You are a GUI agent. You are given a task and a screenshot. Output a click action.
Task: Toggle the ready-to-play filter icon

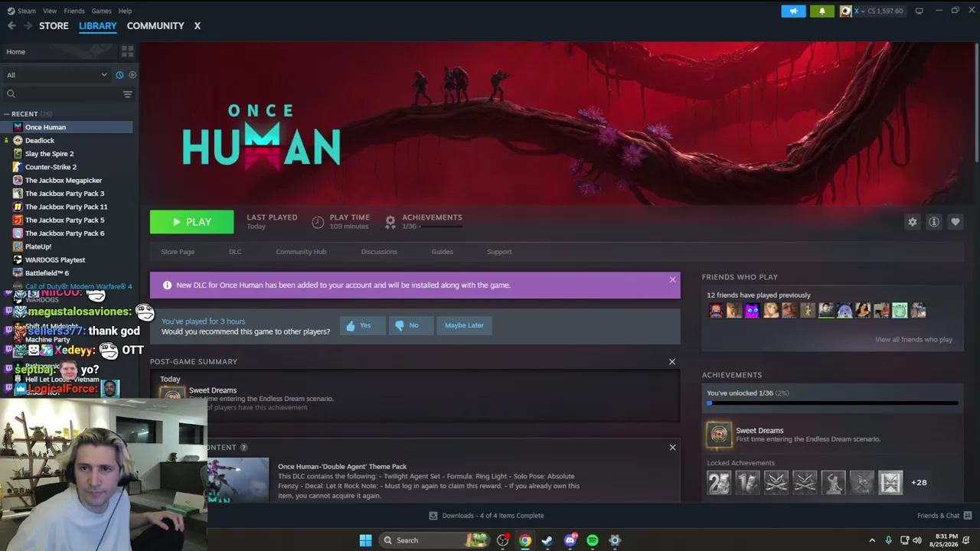pyautogui.click(x=132, y=75)
